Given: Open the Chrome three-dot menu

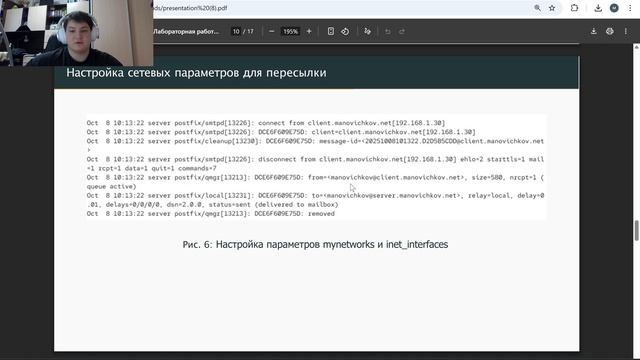Looking at the screenshot, I should click(x=630, y=8).
